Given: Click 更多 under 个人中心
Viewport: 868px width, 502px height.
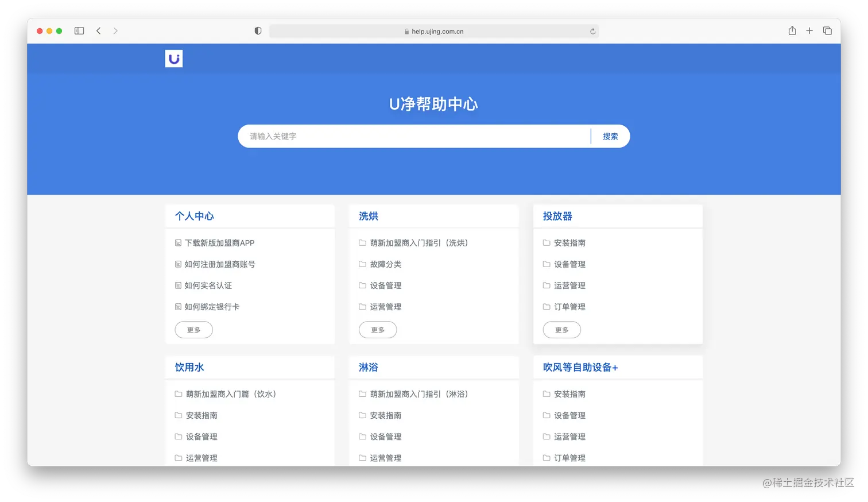Looking at the screenshot, I should click(194, 330).
